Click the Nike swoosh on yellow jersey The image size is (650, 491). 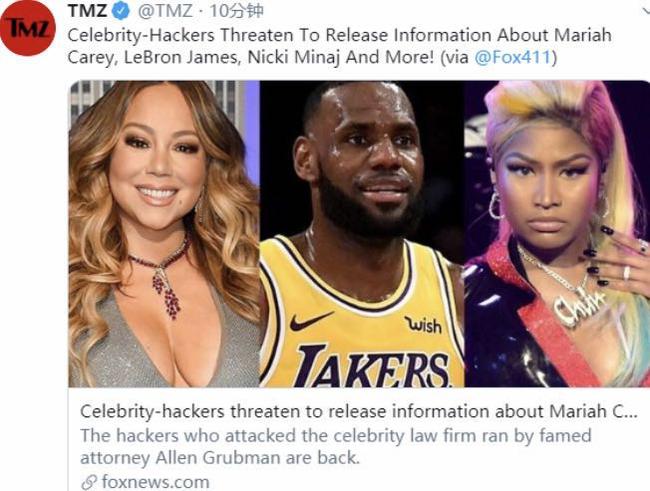[310, 321]
